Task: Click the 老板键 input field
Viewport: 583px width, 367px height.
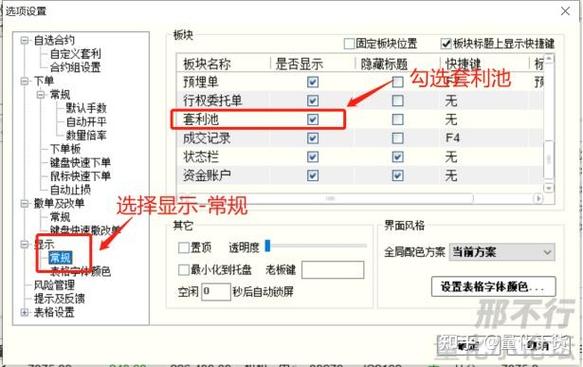Action: [x=333, y=270]
